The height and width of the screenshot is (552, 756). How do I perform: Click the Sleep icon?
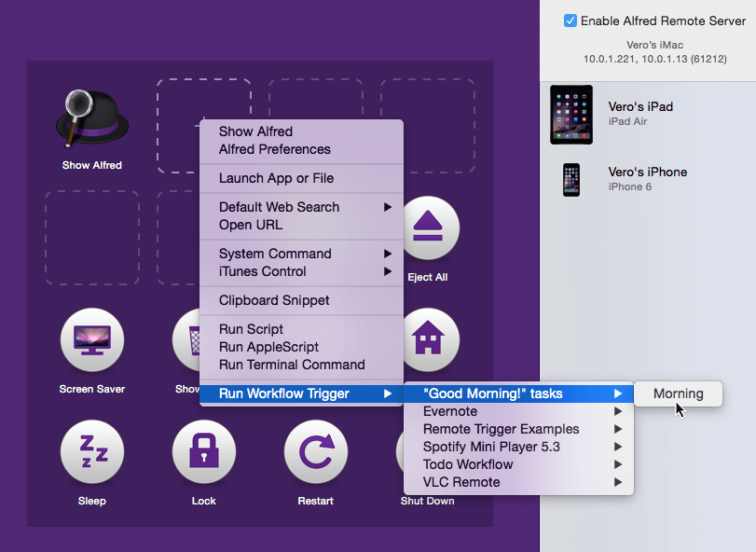[91, 452]
